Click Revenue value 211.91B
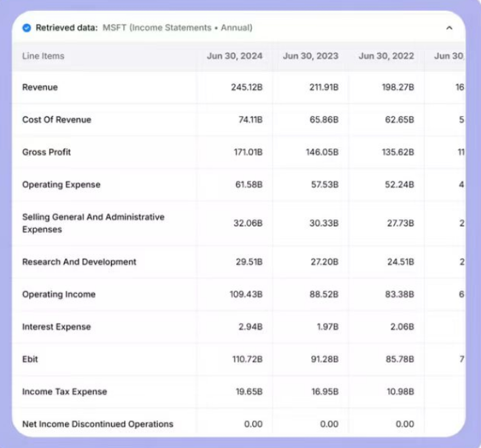This screenshot has width=481, height=448. (x=324, y=87)
